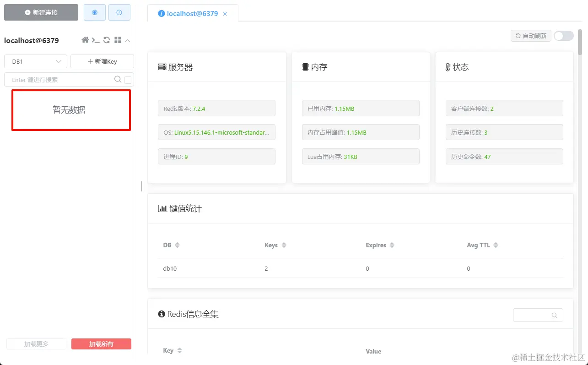This screenshot has width=588, height=365.
Task: Sort the stats table by DB column
Action: 177,245
